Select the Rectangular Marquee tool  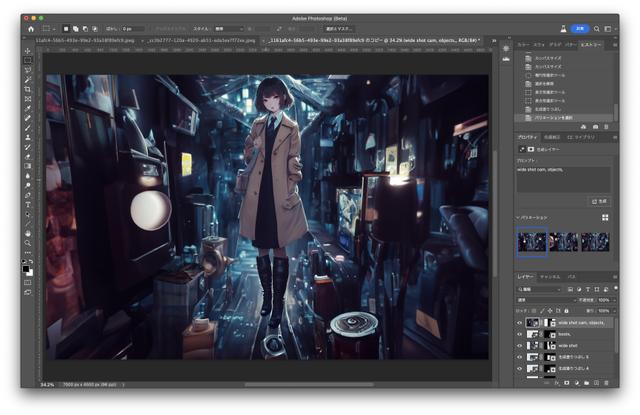click(28, 61)
